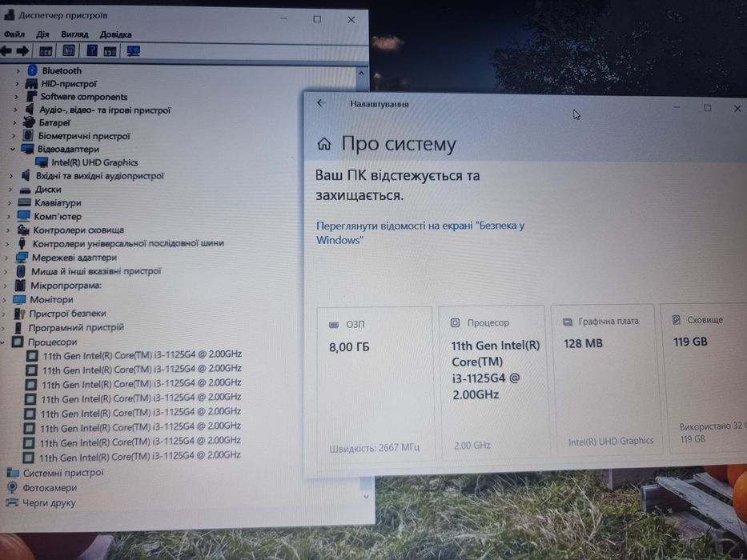Click the ОЗП memory card icon
The image size is (747, 560).
[334, 325]
